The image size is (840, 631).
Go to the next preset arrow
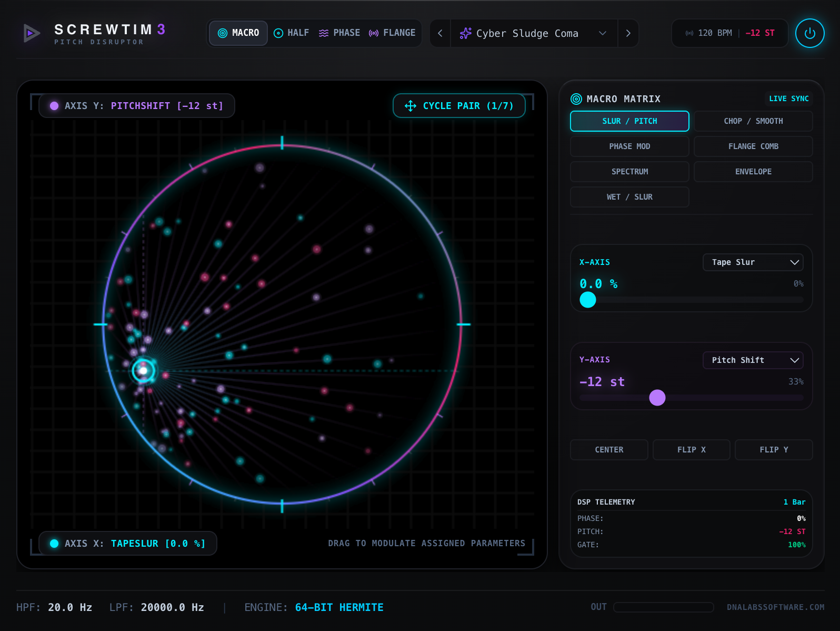628,33
